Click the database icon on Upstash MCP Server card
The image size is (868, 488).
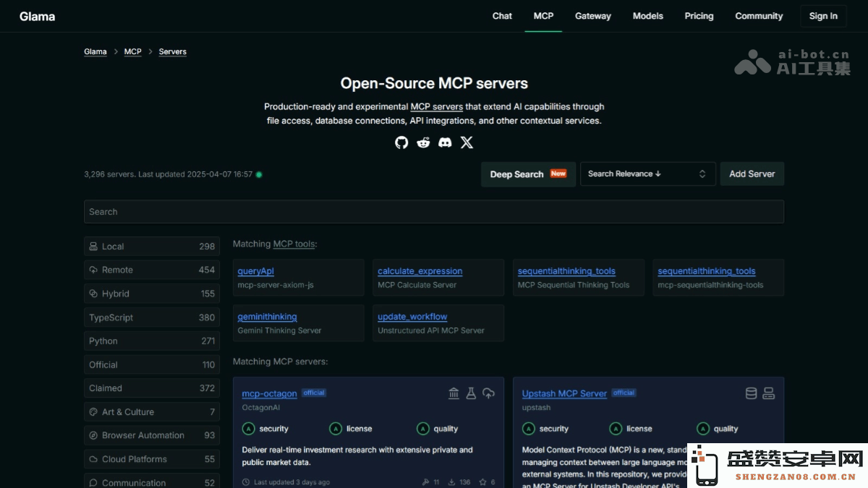pos(752,393)
